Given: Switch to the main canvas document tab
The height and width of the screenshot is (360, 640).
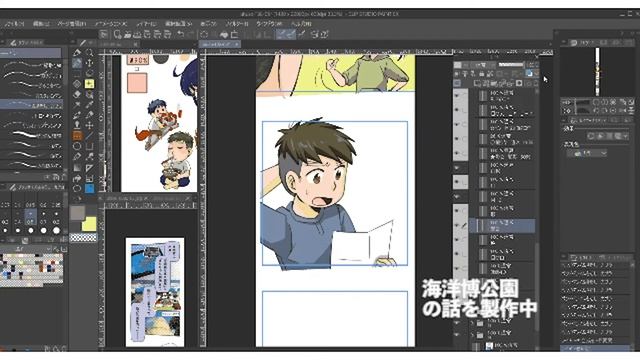Looking at the screenshot, I should (x=220, y=44).
